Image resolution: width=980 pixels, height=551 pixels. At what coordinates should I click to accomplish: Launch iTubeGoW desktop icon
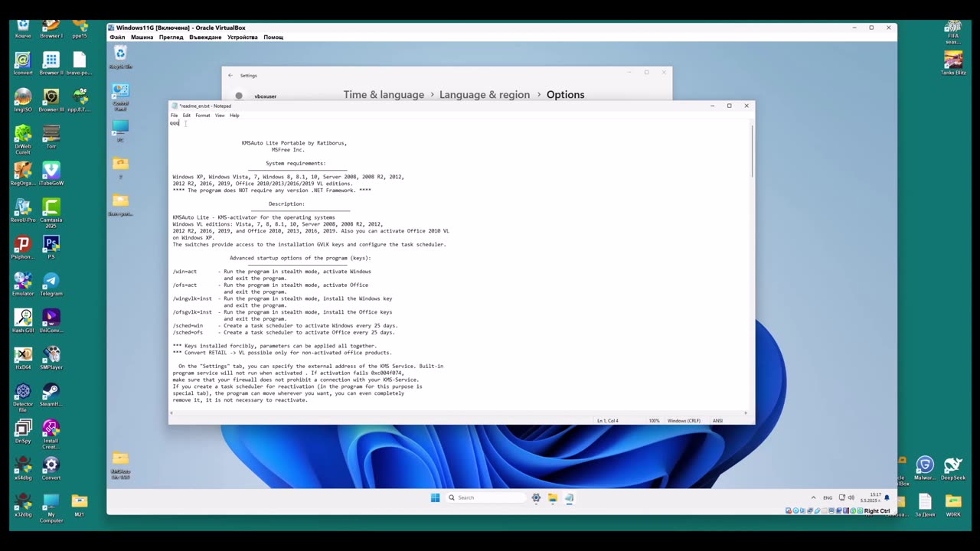click(x=51, y=174)
